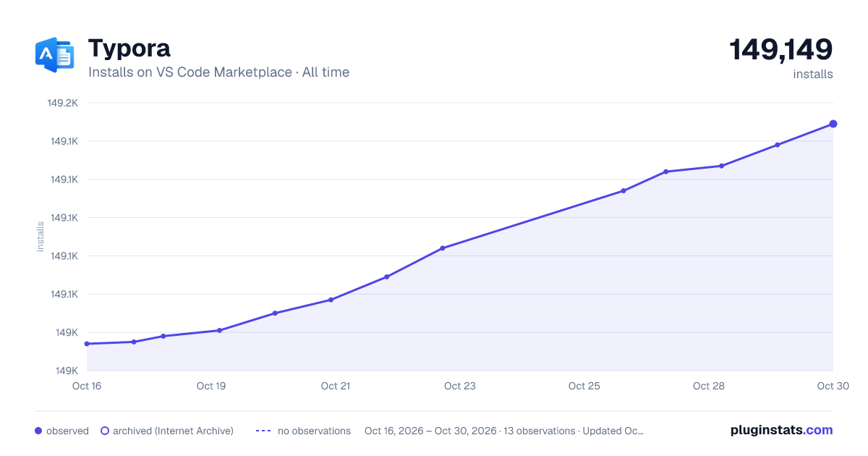
Task: Click the 'observed' legend label
Action: tap(67, 431)
